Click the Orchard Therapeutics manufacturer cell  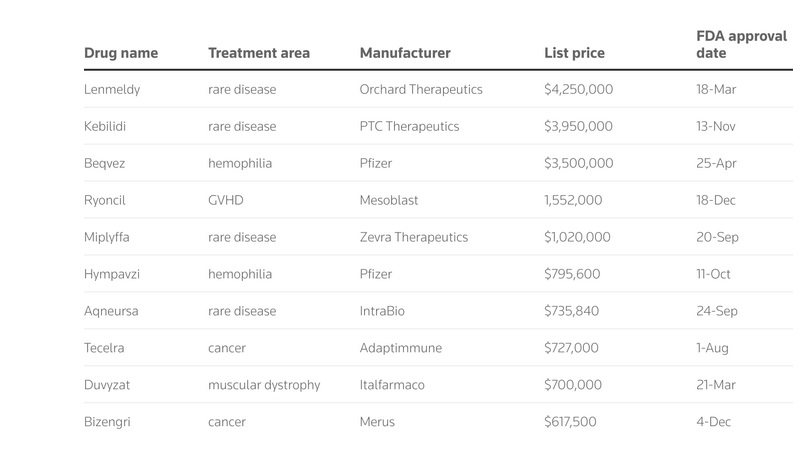421,90
